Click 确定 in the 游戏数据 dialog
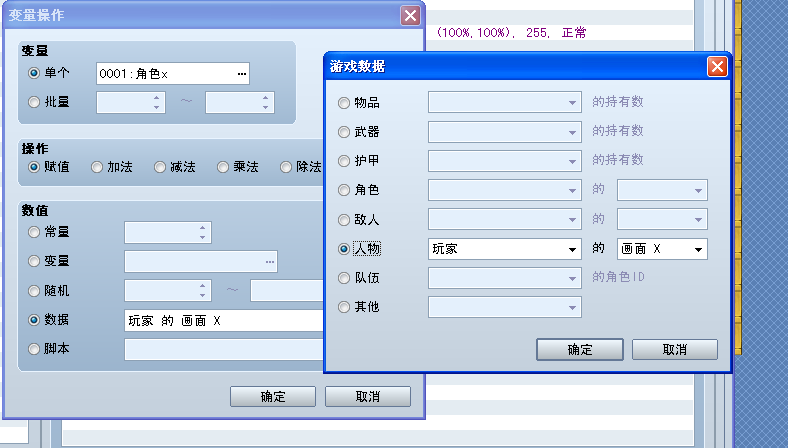Image resolution: width=788 pixels, height=448 pixels. coord(579,349)
